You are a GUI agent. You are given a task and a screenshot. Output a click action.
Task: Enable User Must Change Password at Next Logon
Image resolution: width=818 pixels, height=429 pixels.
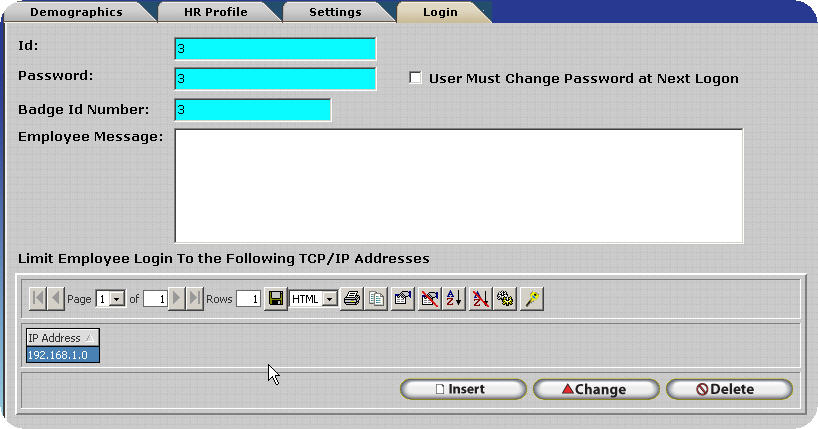(416, 78)
